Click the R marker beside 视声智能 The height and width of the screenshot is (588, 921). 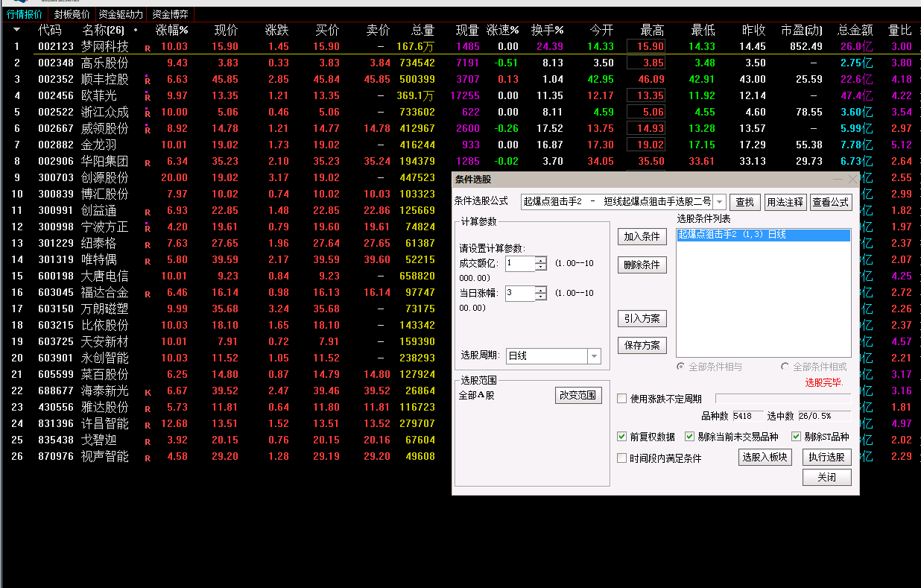148,458
